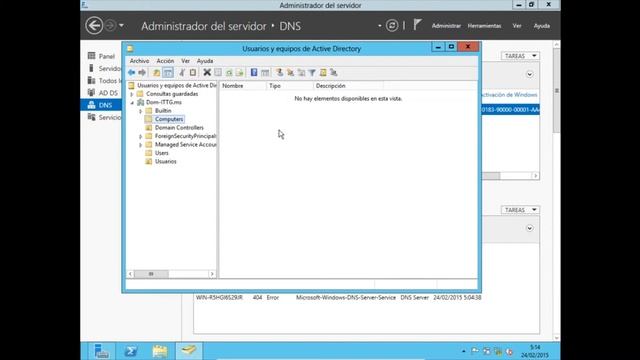Screen dimensions: 640x360
Task: Open Server Manager from the taskbar
Action: (x=101, y=351)
